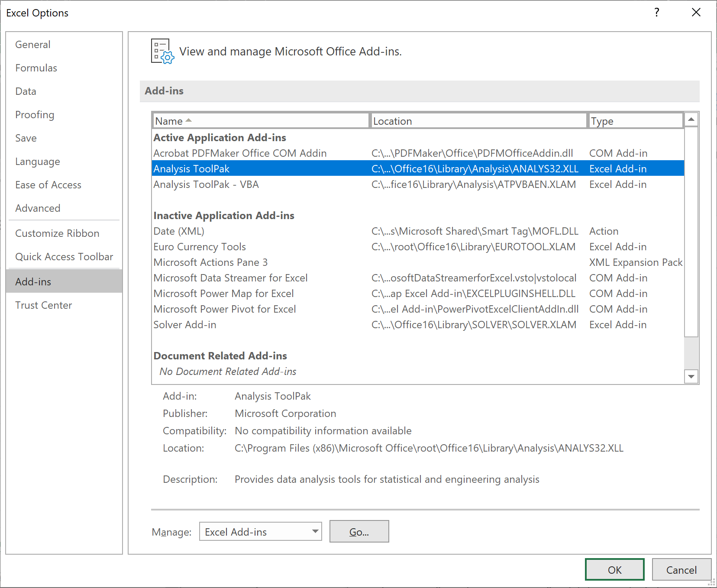Select Microsoft Data Streamer for Excel row

coord(418,278)
